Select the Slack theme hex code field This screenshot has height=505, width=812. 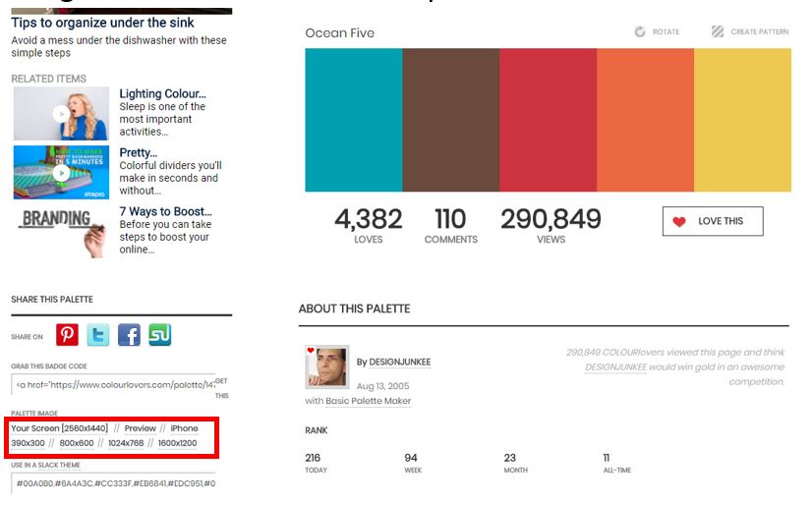point(113,483)
